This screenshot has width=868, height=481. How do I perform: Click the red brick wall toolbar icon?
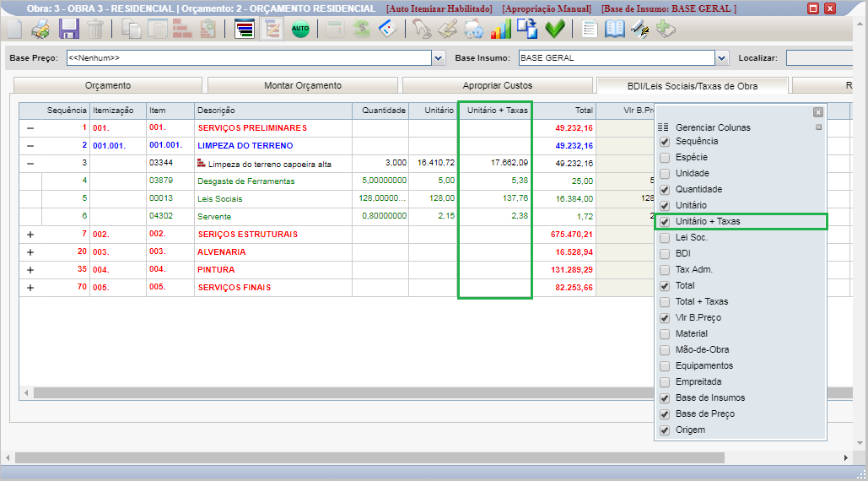(182, 29)
